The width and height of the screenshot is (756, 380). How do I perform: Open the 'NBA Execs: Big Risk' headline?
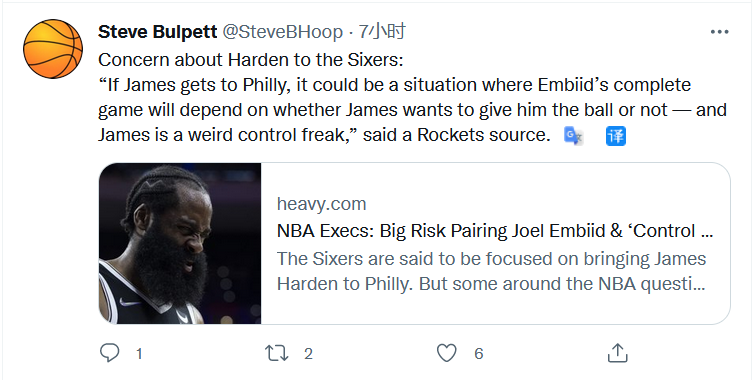[x=495, y=231]
